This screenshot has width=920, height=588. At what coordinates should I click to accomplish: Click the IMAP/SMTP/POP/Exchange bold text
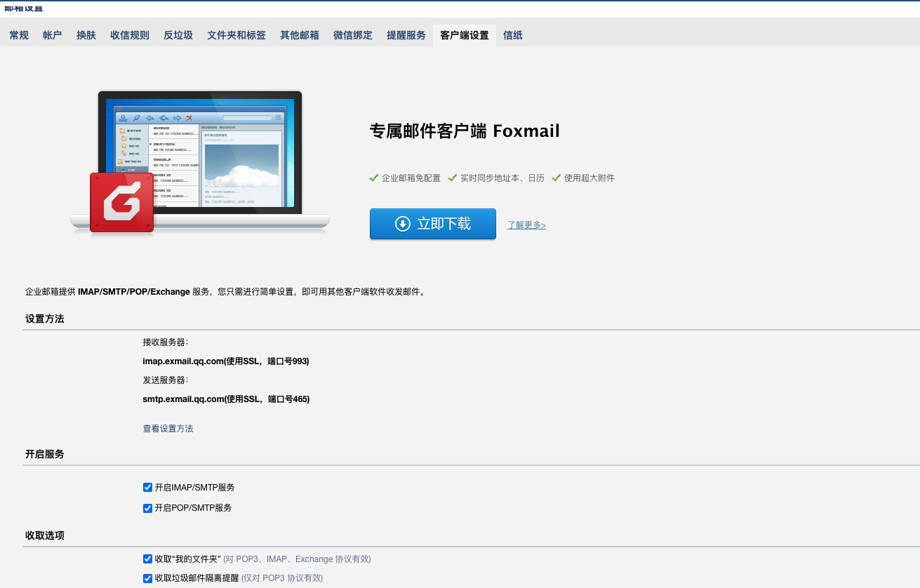coord(134,292)
